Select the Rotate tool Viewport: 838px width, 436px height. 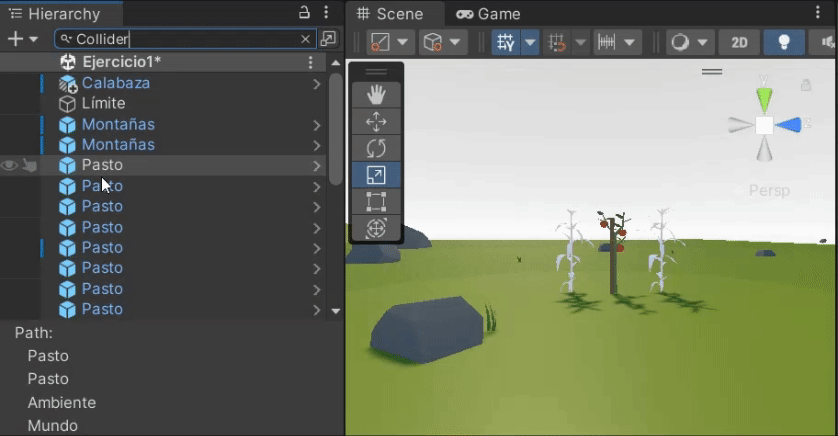[376, 148]
